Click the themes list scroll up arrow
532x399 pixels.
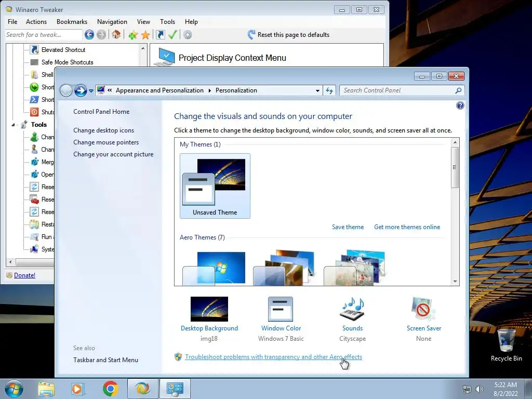[455, 142]
